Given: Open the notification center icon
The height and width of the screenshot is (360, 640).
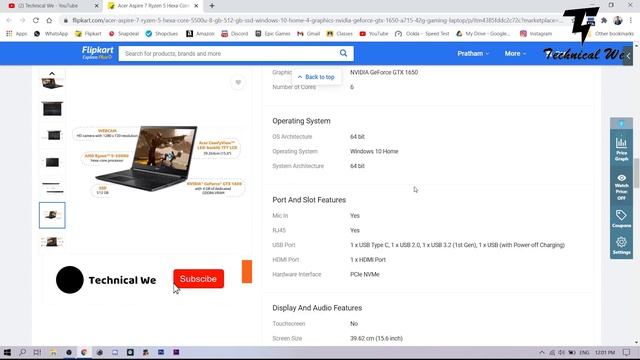Looking at the screenshot, I should point(627,352).
